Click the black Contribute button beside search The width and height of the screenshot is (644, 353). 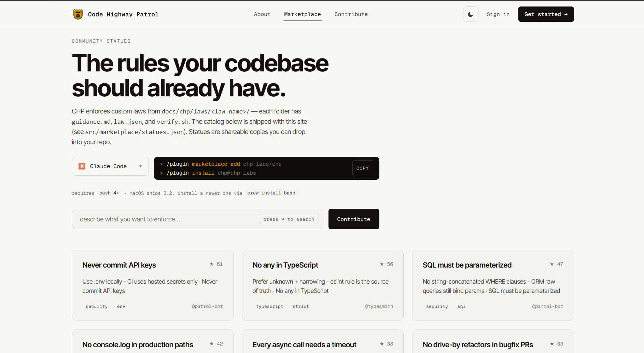[354, 219]
